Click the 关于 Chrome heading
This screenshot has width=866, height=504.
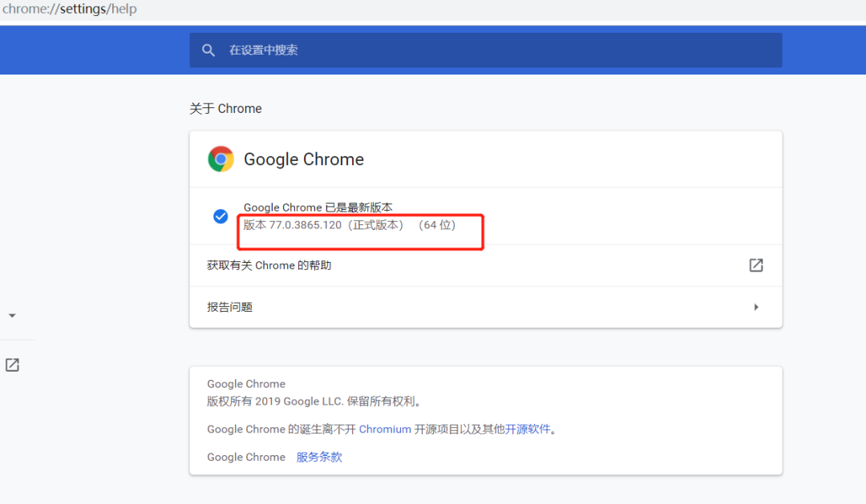point(225,108)
